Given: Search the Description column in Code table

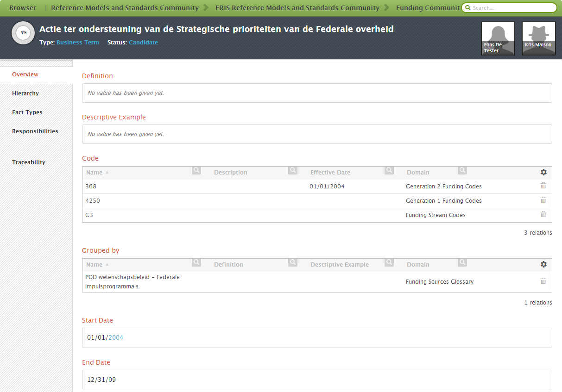Looking at the screenshot, I should click(293, 170).
